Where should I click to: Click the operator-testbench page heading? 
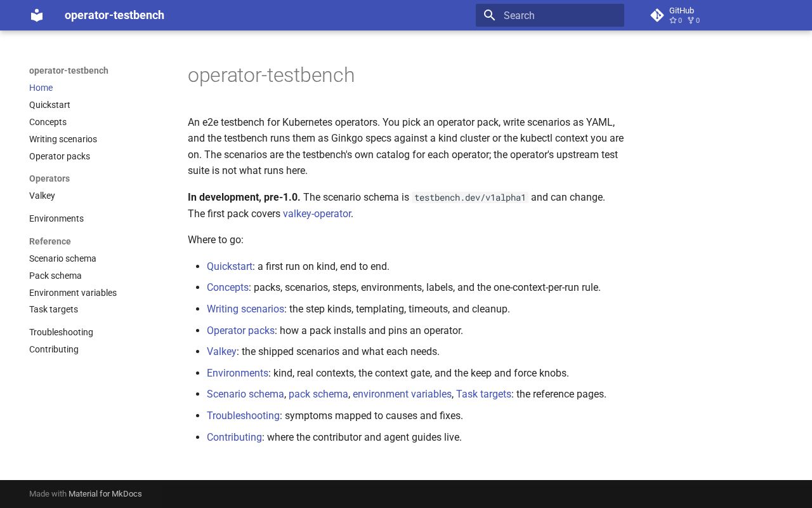(271, 75)
